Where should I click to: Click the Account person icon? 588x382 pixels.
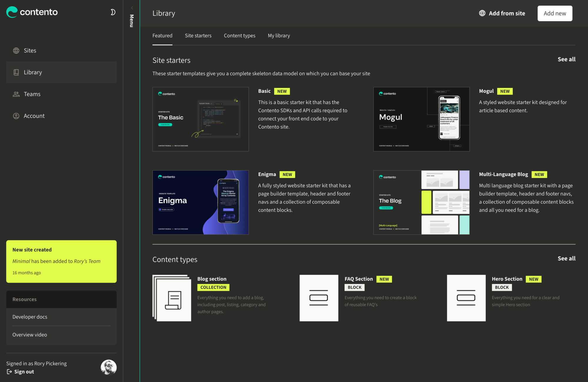tap(16, 116)
